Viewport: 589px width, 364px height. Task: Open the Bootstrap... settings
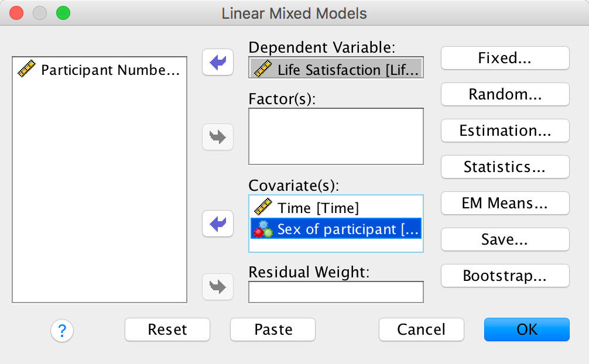pos(505,276)
